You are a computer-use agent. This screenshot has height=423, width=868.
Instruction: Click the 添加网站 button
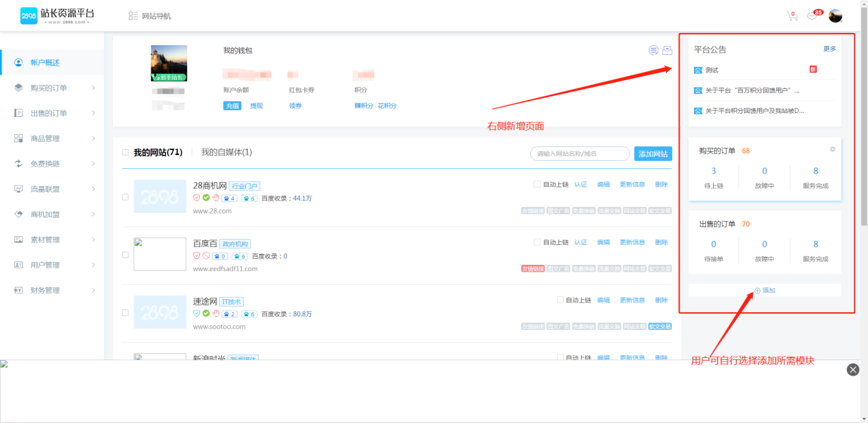pyautogui.click(x=653, y=154)
